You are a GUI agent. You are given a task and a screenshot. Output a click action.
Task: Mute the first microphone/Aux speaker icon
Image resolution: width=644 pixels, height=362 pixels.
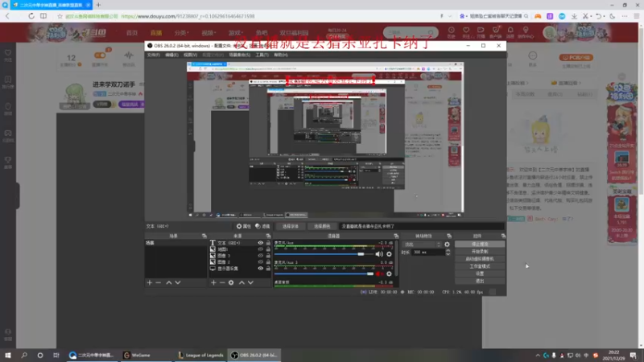[x=379, y=254]
